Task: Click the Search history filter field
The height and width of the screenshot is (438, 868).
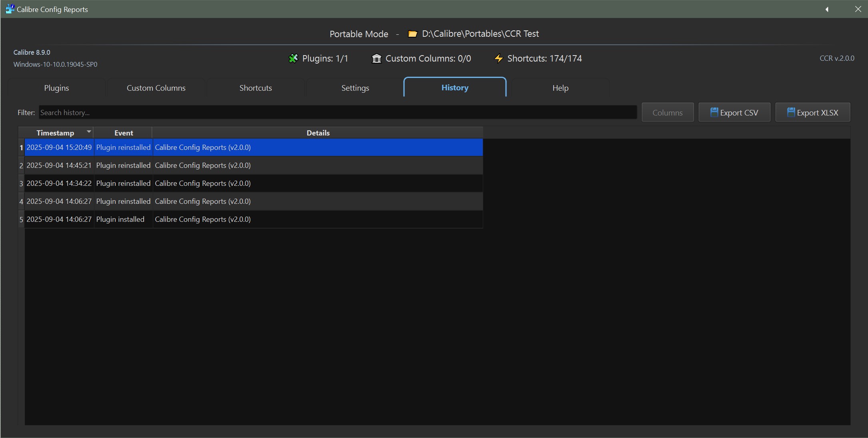Action: pyautogui.click(x=337, y=113)
